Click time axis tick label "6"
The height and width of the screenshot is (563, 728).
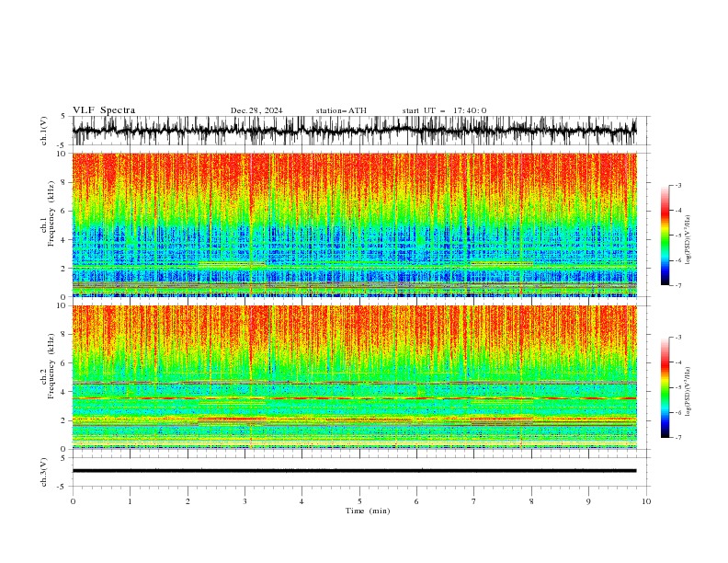tap(416, 501)
